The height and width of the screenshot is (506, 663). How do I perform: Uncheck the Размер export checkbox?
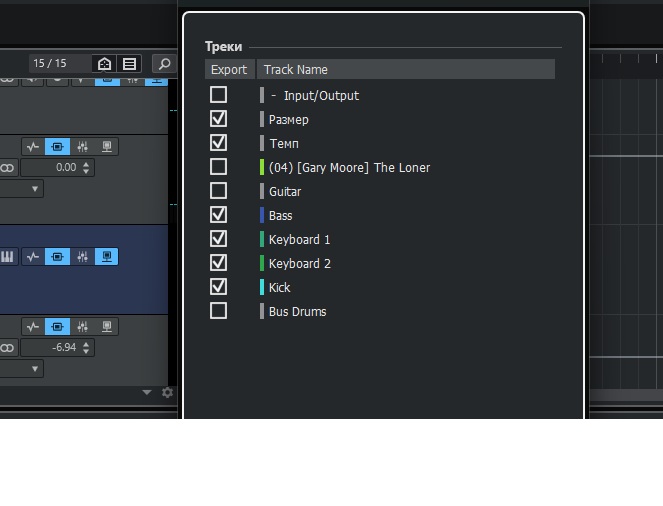coord(218,119)
